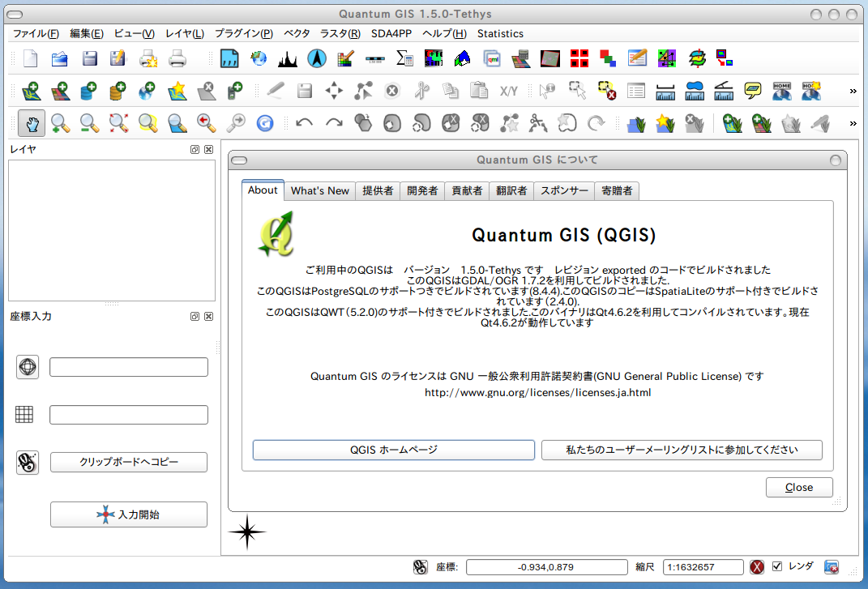Screen dimensions: 868x589
Task: Click the north arrow compass plugin icon
Action: [x=317, y=58]
